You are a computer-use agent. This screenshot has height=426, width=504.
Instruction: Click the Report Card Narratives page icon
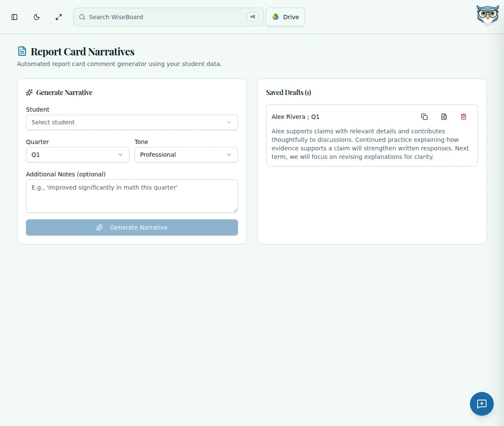22,51
